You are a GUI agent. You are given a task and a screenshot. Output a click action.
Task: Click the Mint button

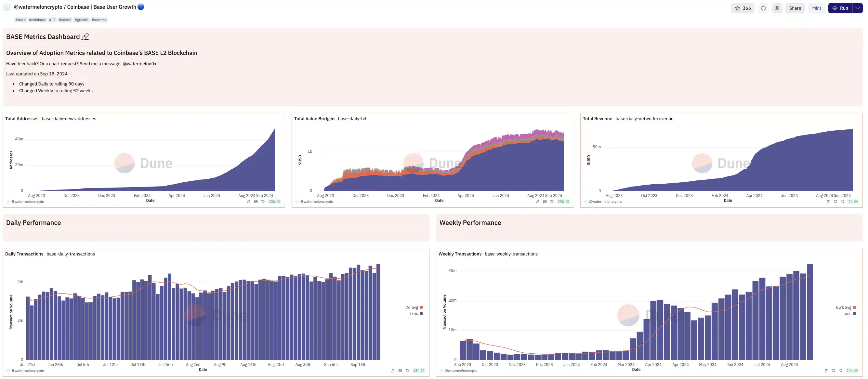pos(816,8)
